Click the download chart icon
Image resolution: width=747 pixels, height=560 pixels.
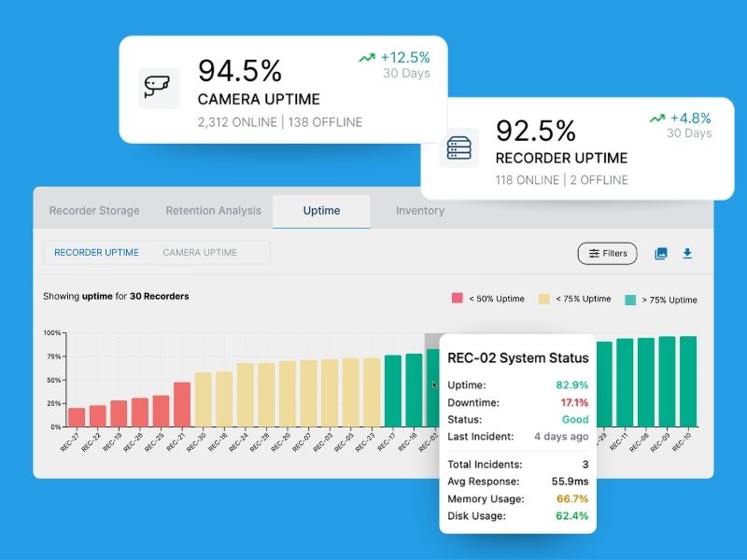[x=688, y=253]
